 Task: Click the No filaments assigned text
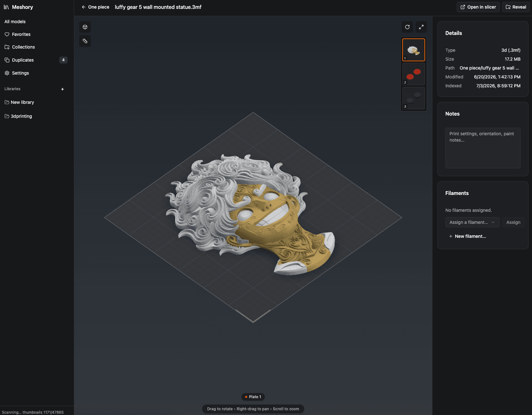click(x=469, y=210)
